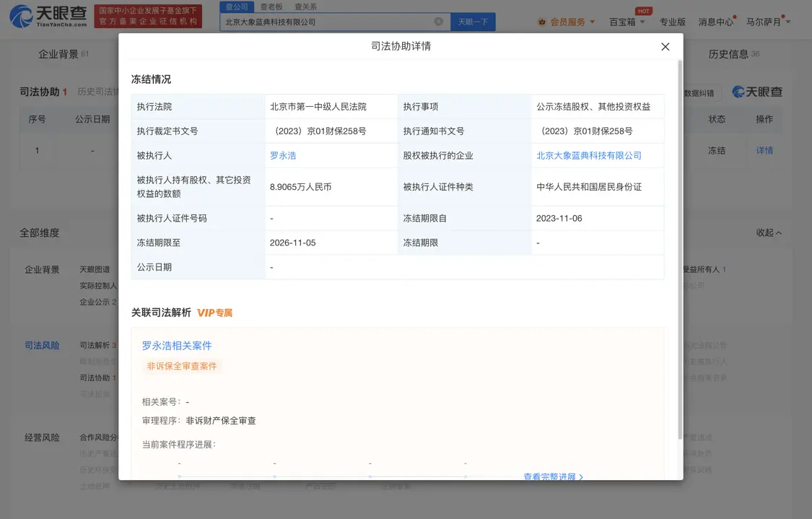The width and height of the screenshot is (812, 519).
Task: Switch to the 查关系 search tab
Action: [305, 6]
